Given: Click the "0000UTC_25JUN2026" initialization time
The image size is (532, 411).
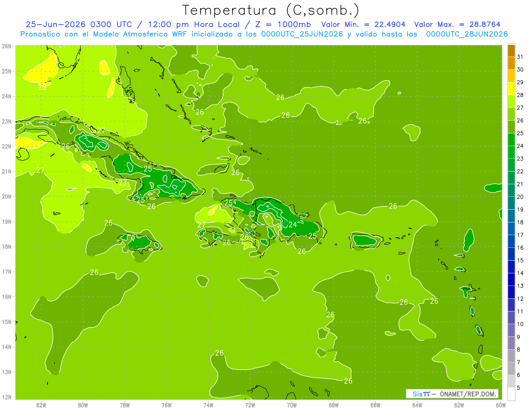Looking at the screenshot, I should tap(302, 34).
